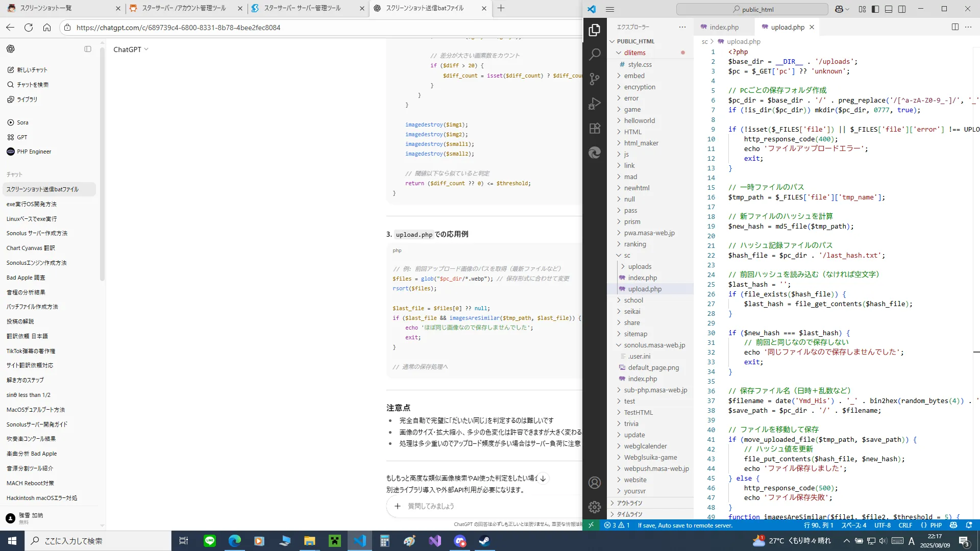Click split editor right icon
Screen dimensions: 980x551
coord(954,27)
